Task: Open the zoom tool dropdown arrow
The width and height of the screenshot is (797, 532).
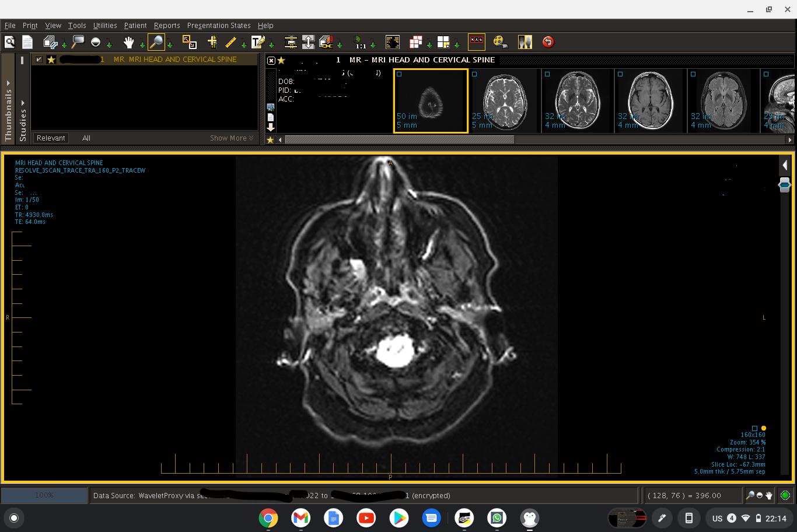Action: pos(170,45)
